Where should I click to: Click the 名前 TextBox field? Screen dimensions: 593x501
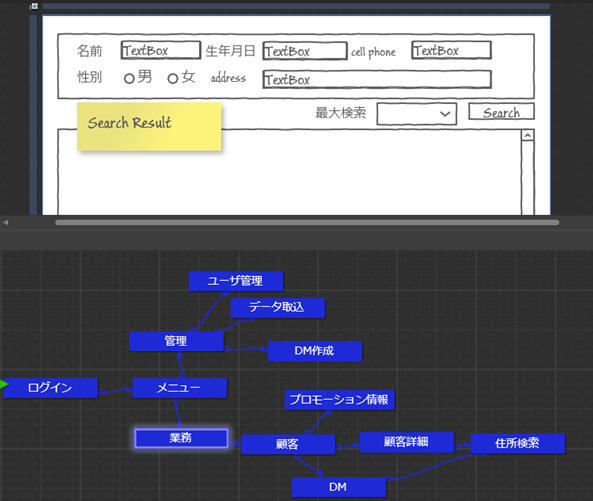click(160, 50)
